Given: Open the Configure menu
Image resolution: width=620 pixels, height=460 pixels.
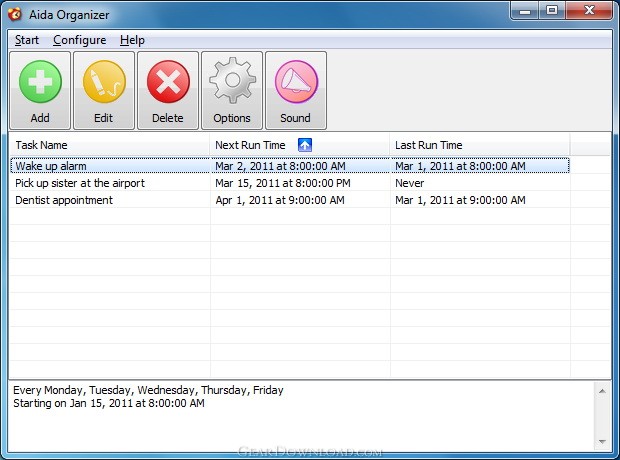Looking at the screenshot, I should 79,40.
